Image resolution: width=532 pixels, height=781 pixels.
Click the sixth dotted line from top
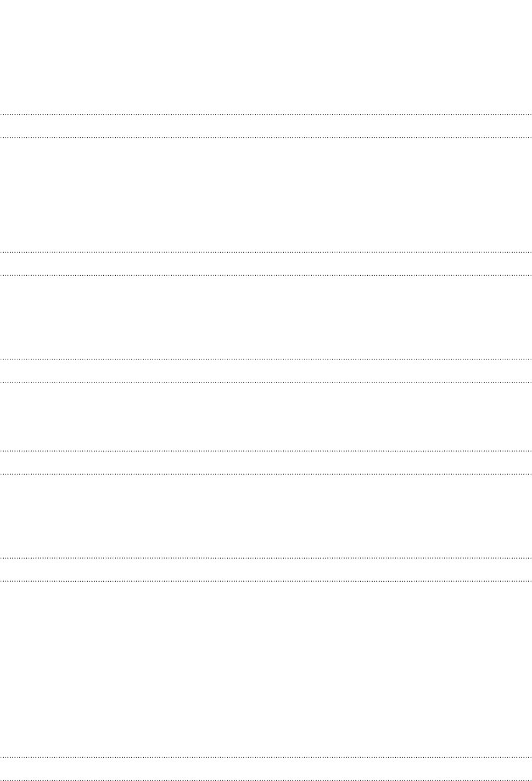tap(266, 382)
